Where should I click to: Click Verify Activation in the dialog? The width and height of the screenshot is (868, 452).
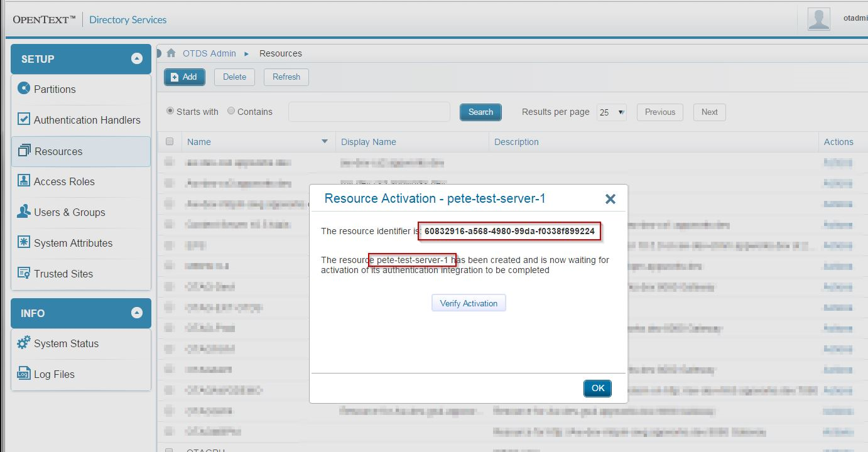pos(469,303)
